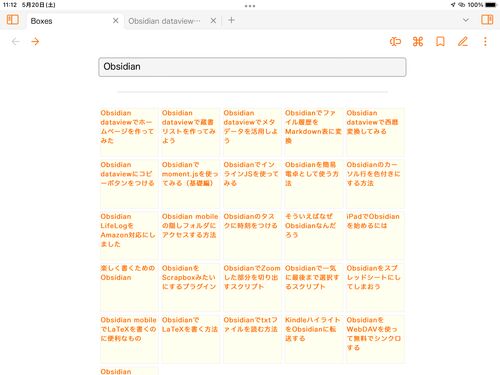Open 'Obsidianをスプレッドシートにしてしまおう' card
The width and height of the screenshot is (500, 375).
point(375,287)
